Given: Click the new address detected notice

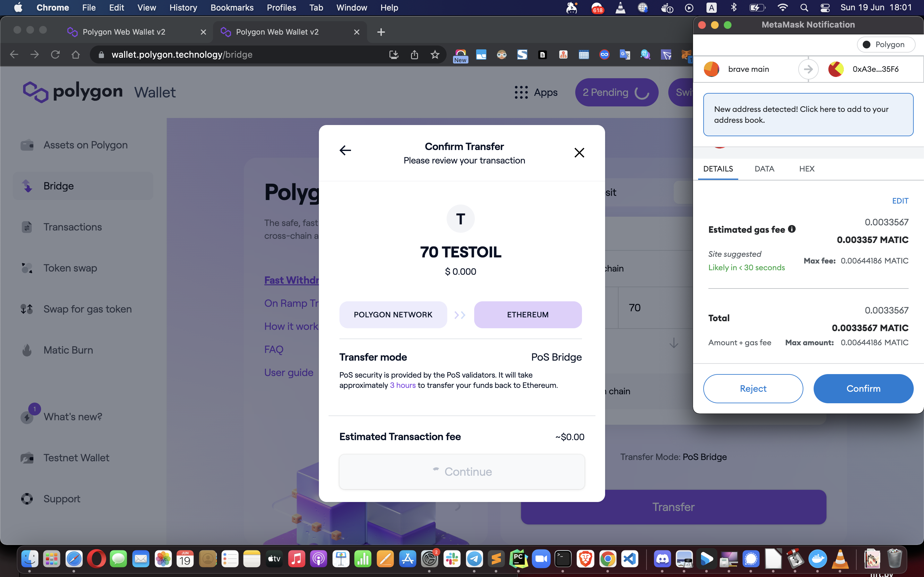Looking at the screenshot, I should point(808,114).
